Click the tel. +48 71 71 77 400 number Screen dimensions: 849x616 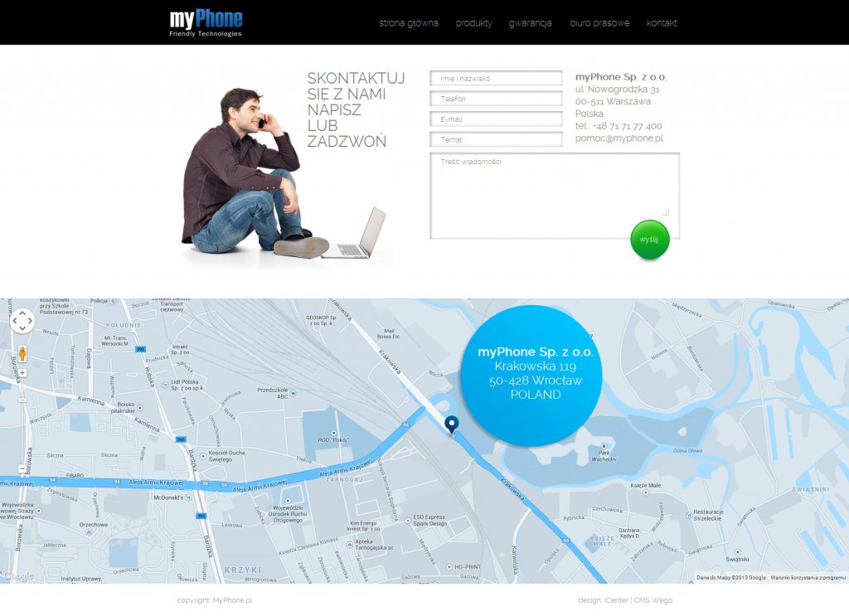(619, 125)
